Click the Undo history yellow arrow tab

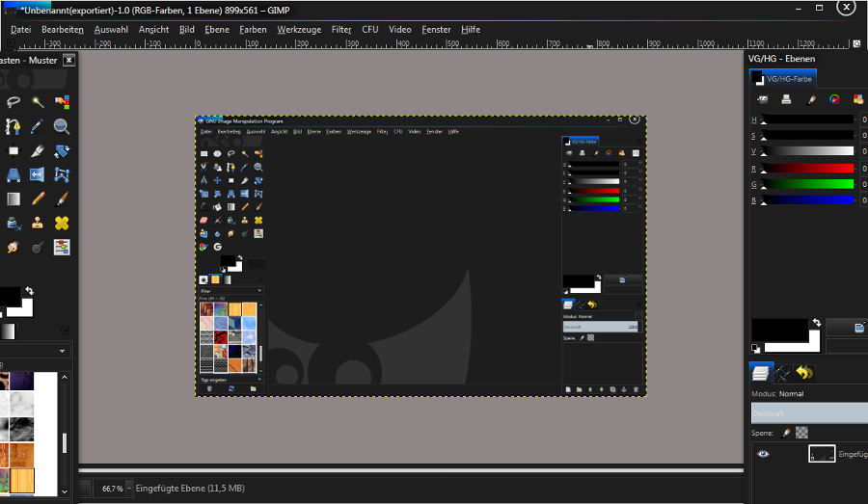pyautogui.click(x=803, y=372)
